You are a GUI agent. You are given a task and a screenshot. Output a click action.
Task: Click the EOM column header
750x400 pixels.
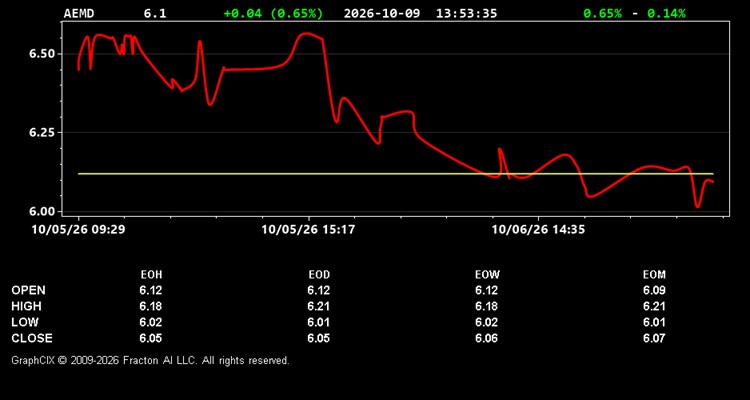tap(654, 275)
